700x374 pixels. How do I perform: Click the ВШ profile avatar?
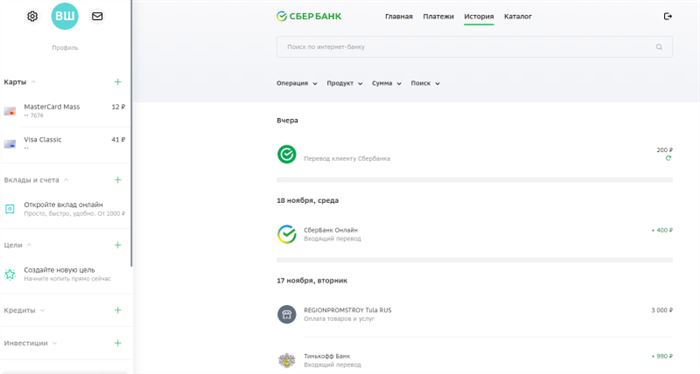[x=65, y=16]
